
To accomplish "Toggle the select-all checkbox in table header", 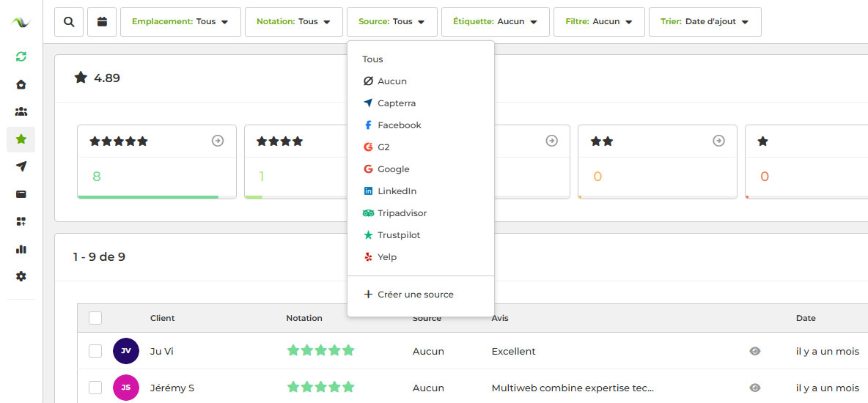I will click(95, 318).
